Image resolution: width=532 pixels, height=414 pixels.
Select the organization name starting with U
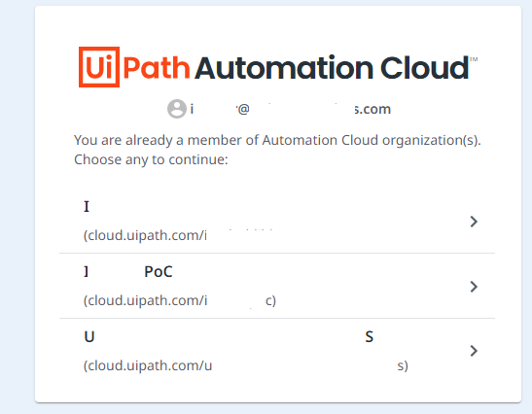(x=229, y=336)
